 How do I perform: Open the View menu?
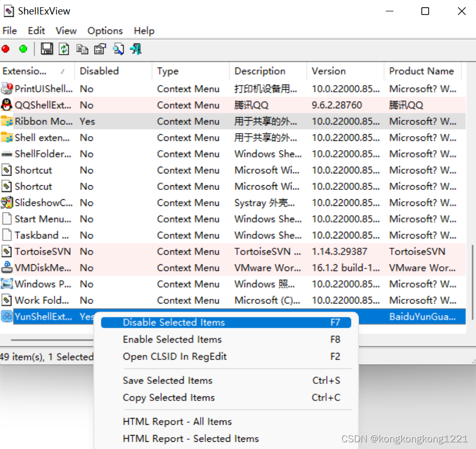(66, 30)
